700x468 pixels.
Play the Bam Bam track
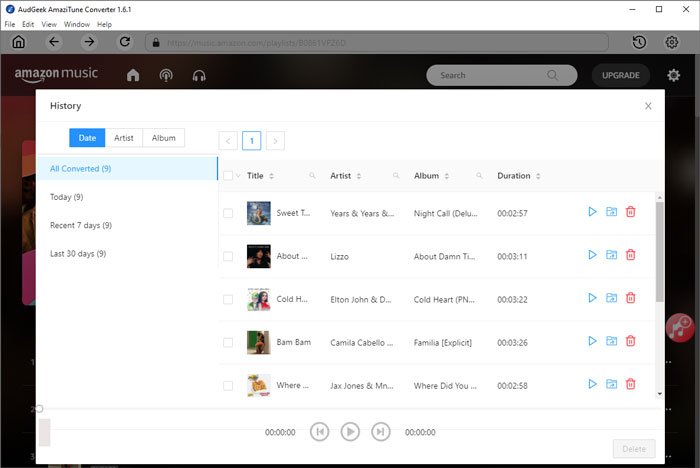[x=592, y=341]
